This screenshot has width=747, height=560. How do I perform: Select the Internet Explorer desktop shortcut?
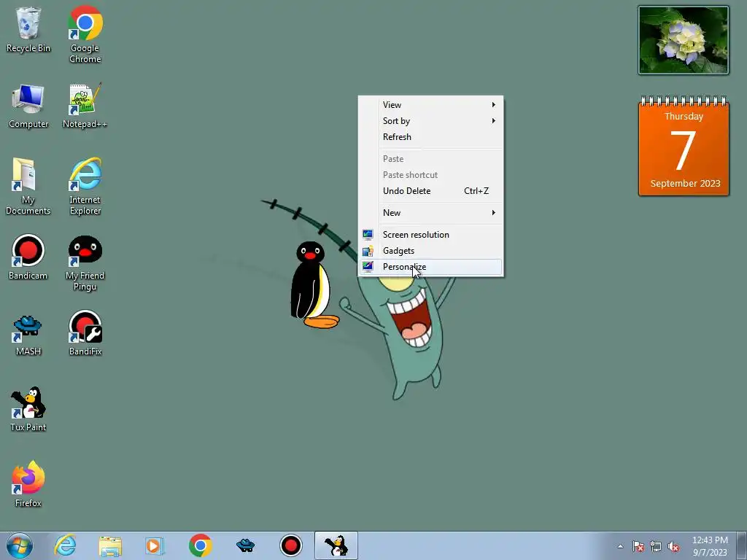click(x=85, y=186)
